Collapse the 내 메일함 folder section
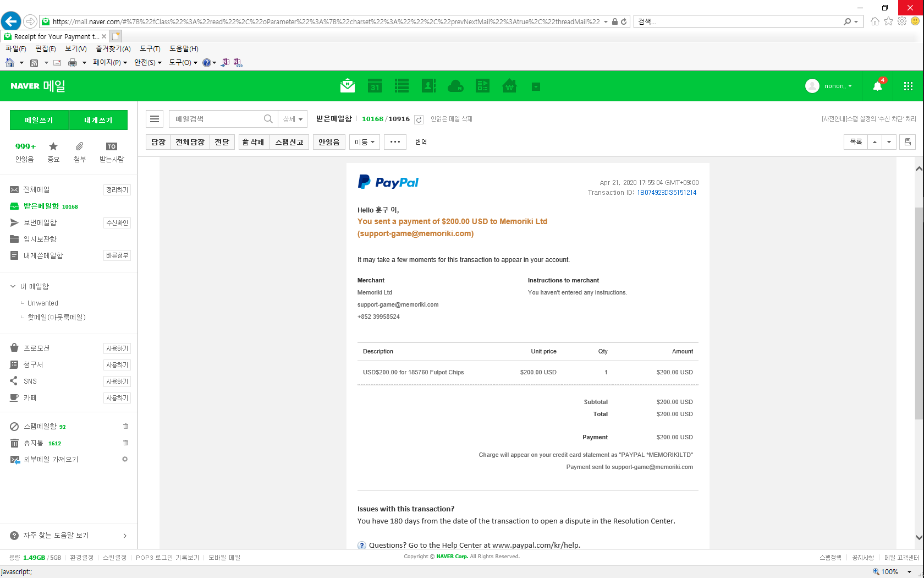Image resolution: width=924 pixels, height=578 pixels. [x=13, y=286]
